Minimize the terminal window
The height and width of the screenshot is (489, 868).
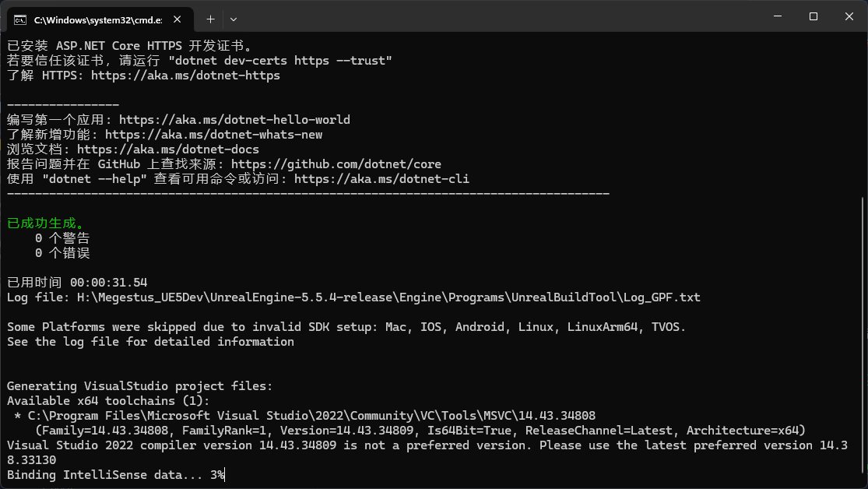pos(778,16)
